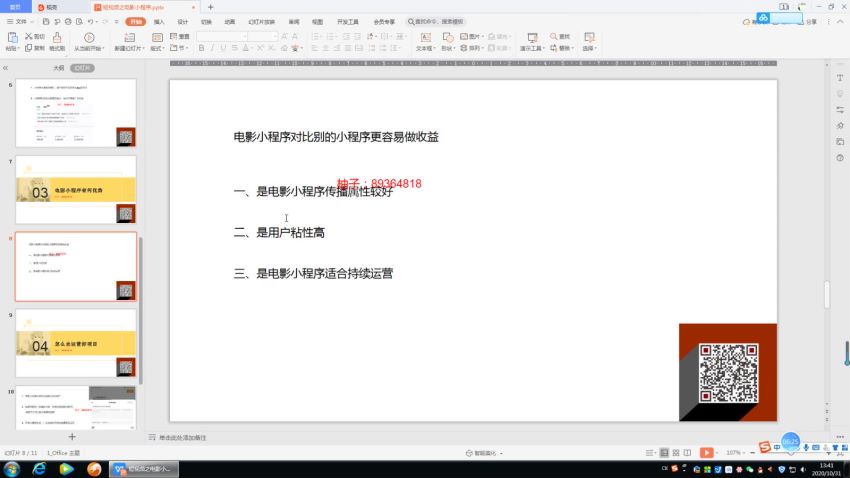Screen dimensions: 850x478
Task: Open the Start ribbon tab
Action: click(136, 22)
